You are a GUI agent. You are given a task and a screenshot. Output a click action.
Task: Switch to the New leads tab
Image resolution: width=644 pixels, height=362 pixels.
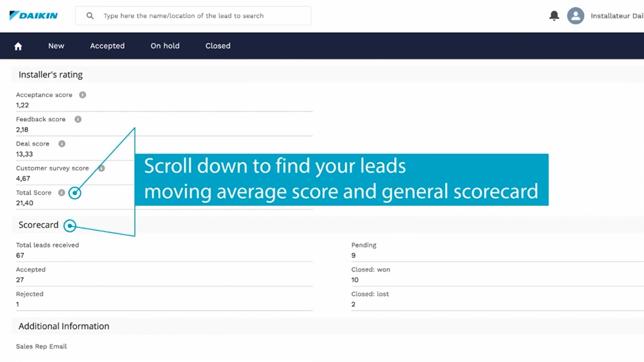point(56,46)
